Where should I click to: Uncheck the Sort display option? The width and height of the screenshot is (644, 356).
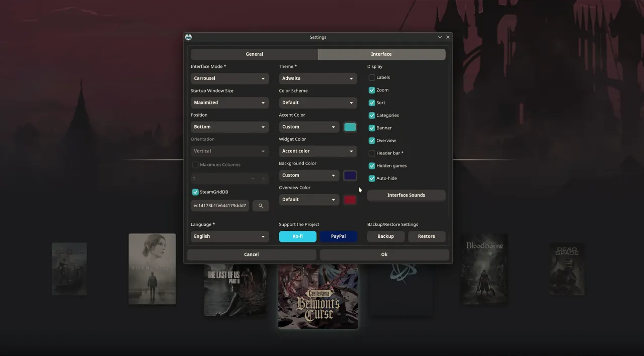point(372,103)
